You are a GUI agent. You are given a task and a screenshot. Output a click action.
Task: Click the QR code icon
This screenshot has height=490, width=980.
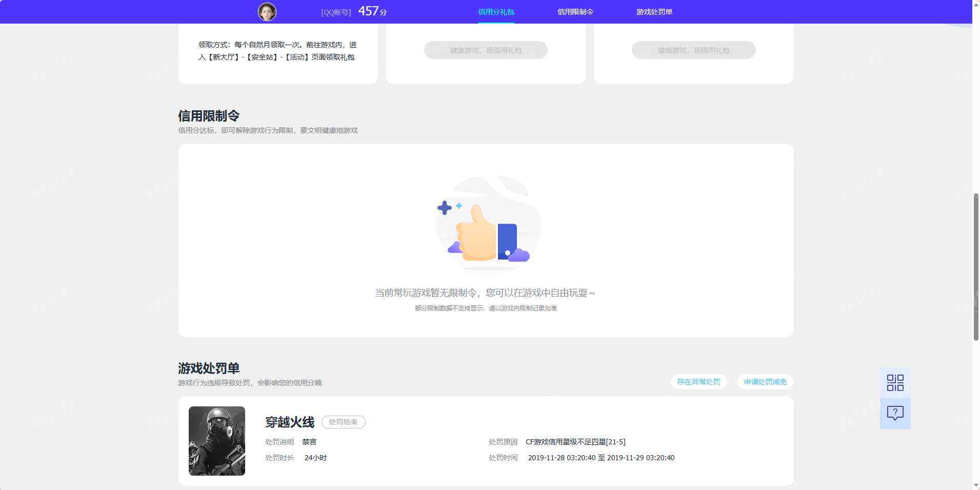click(x=895, y=383)
